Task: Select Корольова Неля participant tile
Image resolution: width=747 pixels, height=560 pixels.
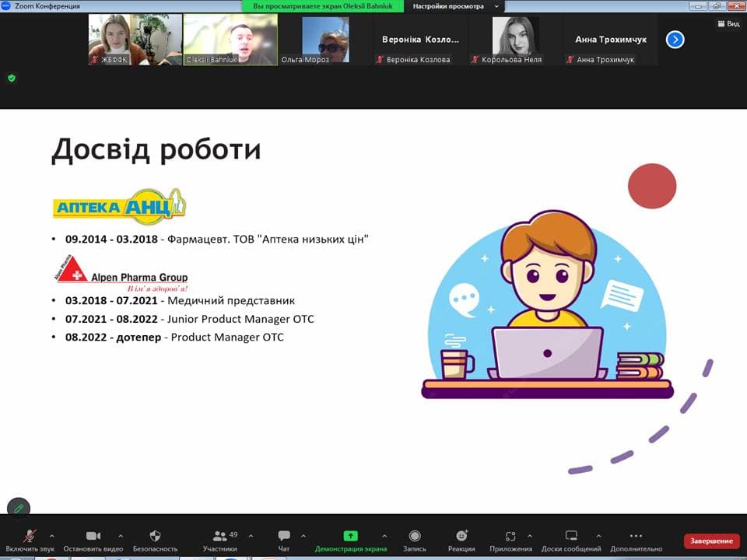Action: 515,39
